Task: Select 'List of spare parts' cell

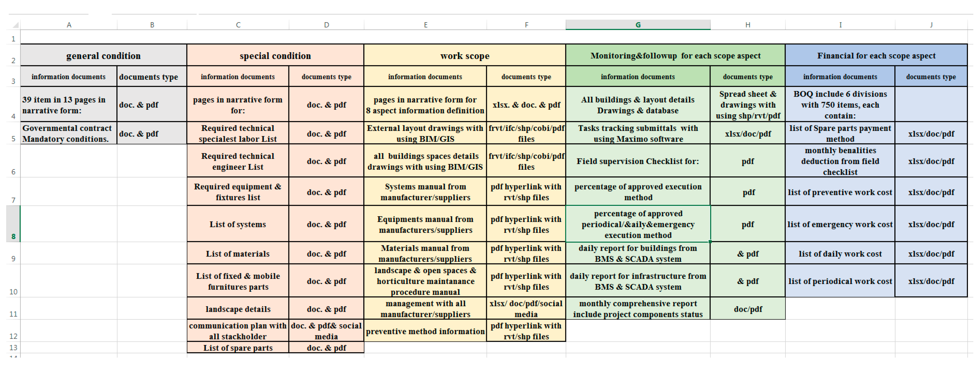Action: tap(238, 348)
